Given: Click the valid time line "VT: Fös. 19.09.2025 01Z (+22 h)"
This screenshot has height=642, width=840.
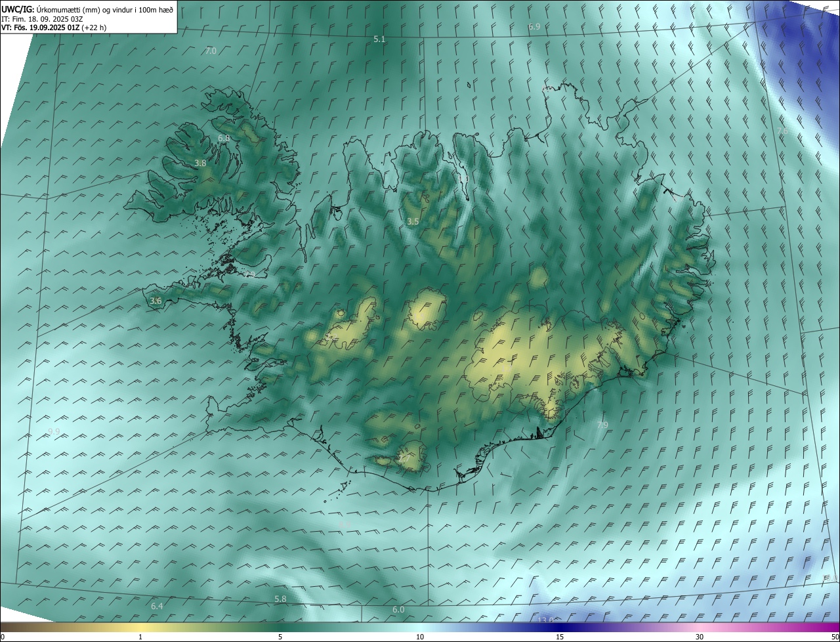Looking at the screenshot, I should point(54,28).
